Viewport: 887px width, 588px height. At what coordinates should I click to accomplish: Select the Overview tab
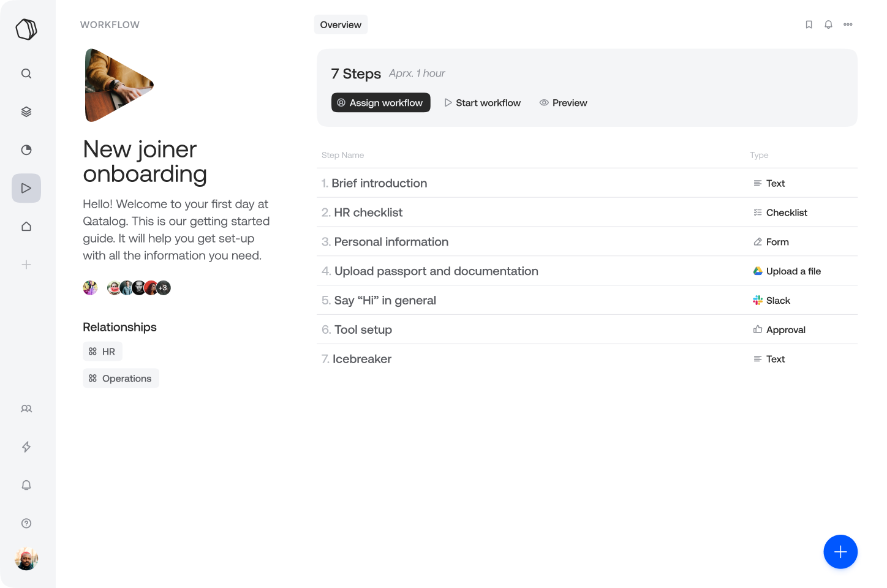[x=341, y=24]
